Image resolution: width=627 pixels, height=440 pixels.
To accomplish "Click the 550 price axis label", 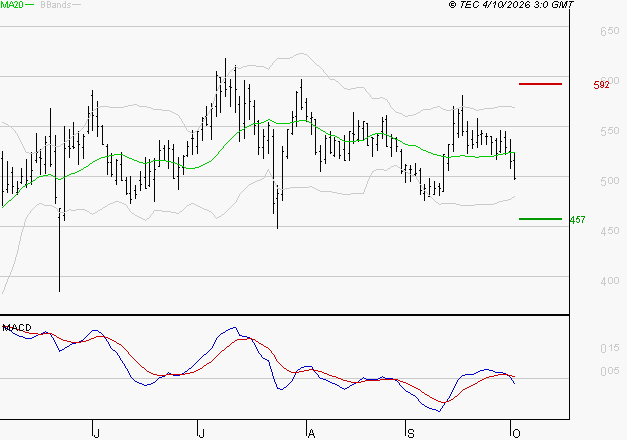I will click(x=610, y=131).
